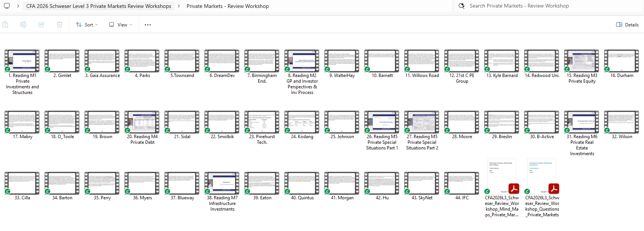
Task: Click the Private Markets - Review Workshop breadcrumb
Action: pyautogui.click(x=227, y=6)
